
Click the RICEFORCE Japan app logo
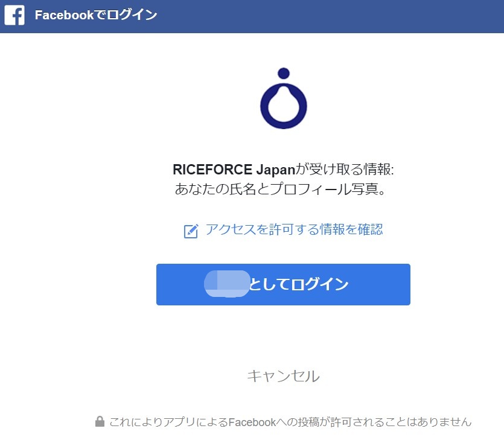point(283,98)
